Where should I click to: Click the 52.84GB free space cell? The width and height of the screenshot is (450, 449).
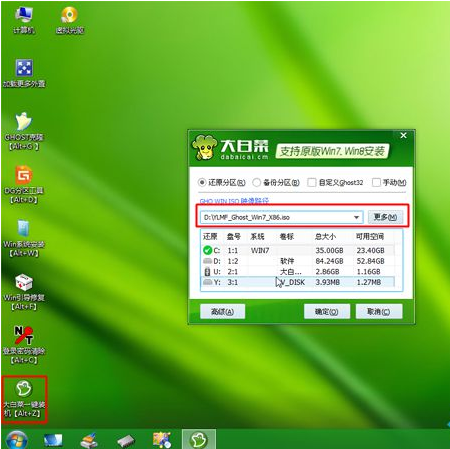point(370,261)
